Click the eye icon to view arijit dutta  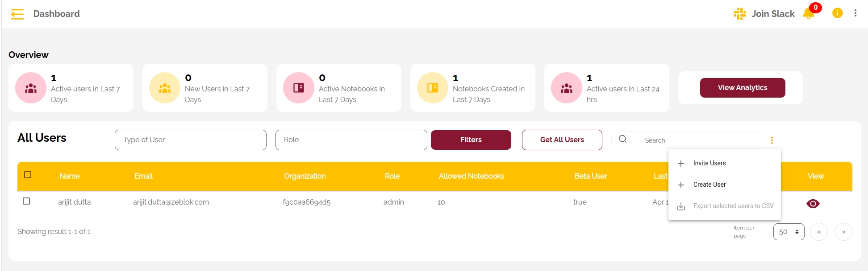pos(813,204)
